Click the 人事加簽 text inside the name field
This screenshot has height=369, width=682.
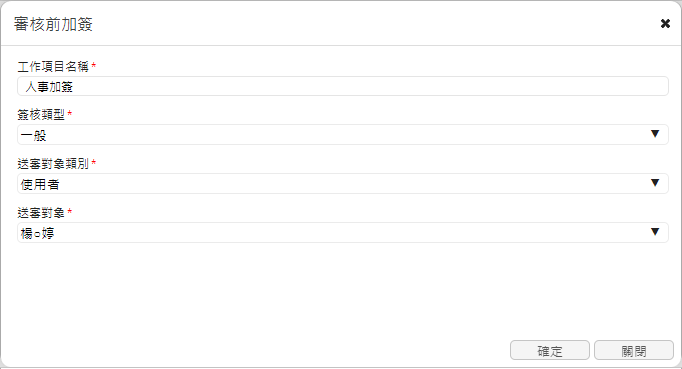[x=49, y=87]
